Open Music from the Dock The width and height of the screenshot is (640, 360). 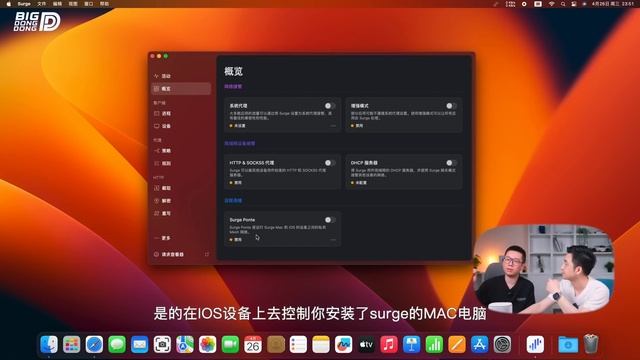pyautogui.click(x=389, y=344)
